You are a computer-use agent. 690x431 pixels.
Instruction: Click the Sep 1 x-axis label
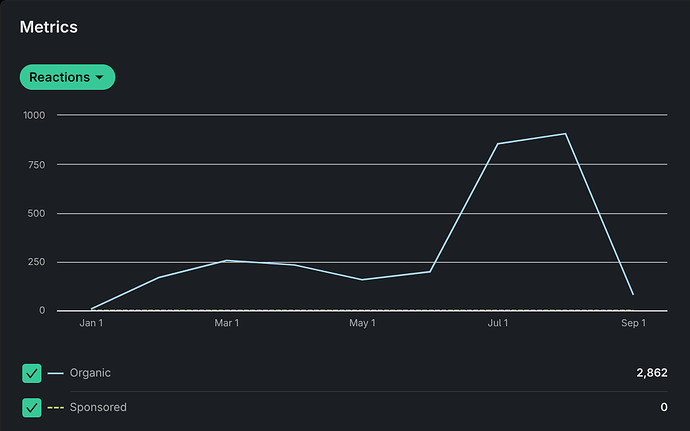[x=633, y=323]
